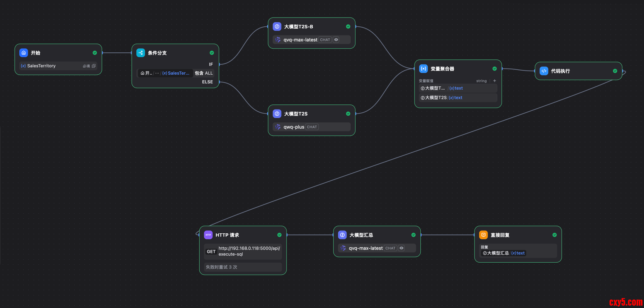Image resolution: width=644 pixels, height=308 pixels.
Task: Click the home icon on the 开始 node
Action: pyautogui.click(x=24, y=53)
